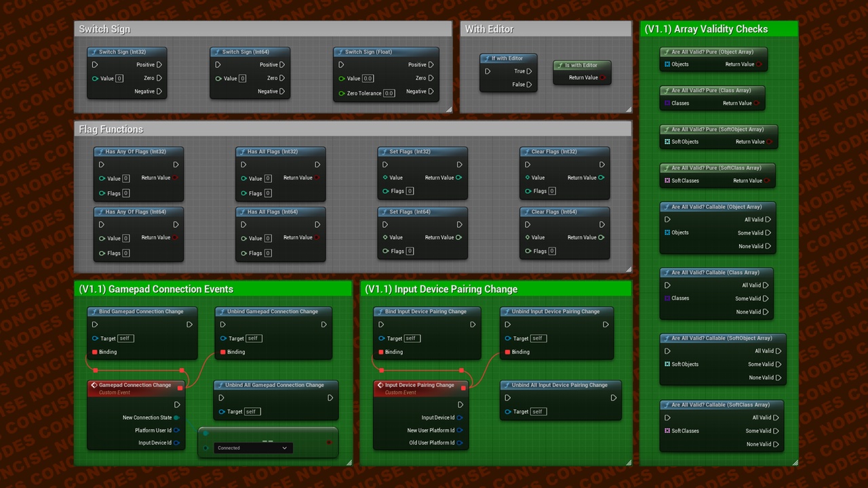Click the Zero Tolerance 0.0 value field

coord(389,94)
